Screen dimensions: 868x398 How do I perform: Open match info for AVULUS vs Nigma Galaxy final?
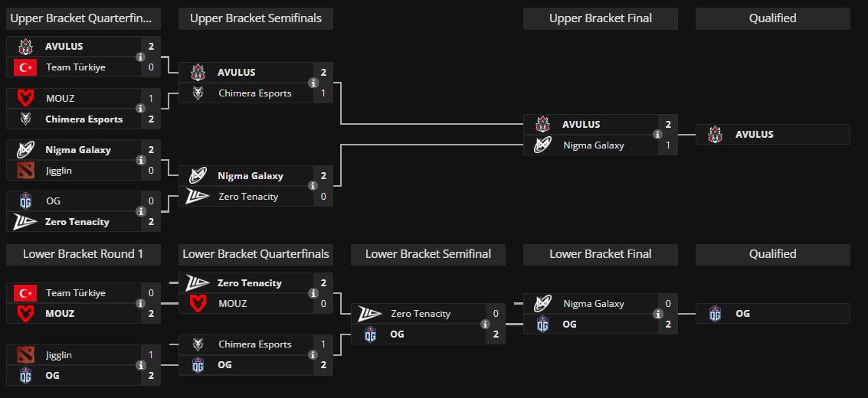[657, 135]
